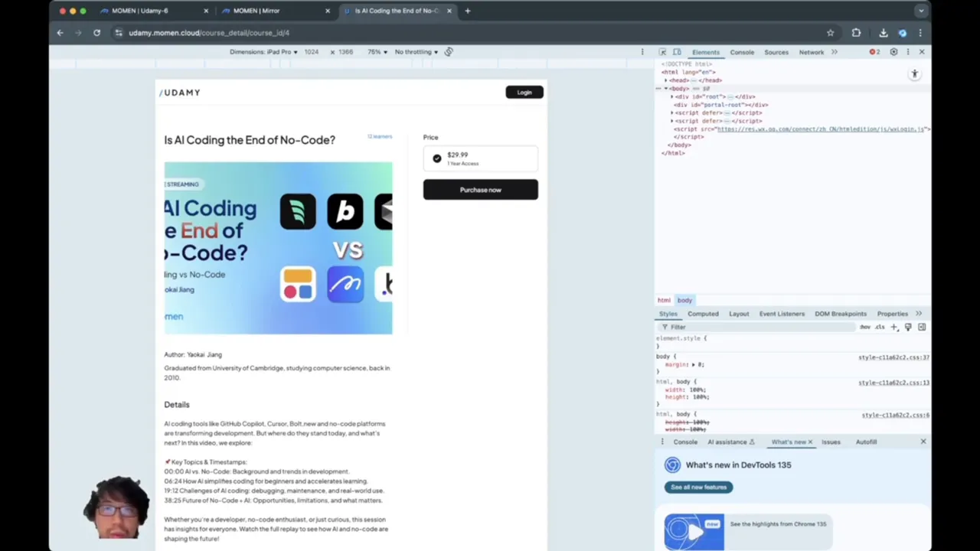Open a new browser tab
Image resolution: width=980 pixels, height=551 pixels.
click(x=468, y=11)
